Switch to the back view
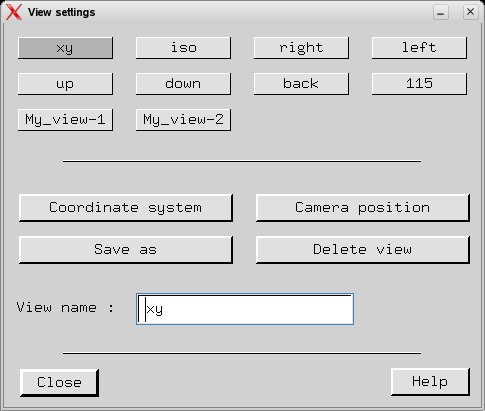Screen dimensions: 485x411 301,84
